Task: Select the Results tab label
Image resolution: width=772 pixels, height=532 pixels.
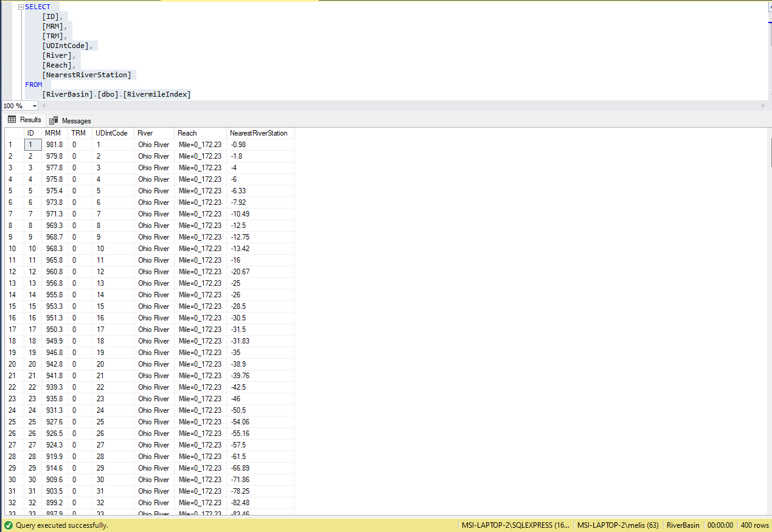Action: [30, 120]
